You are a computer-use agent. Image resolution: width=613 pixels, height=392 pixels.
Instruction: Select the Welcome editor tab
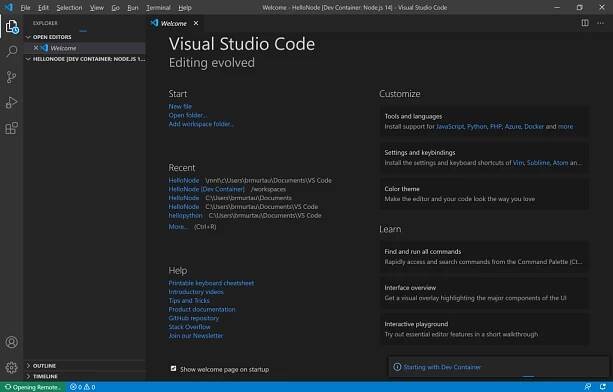click(x=174, y=23)
